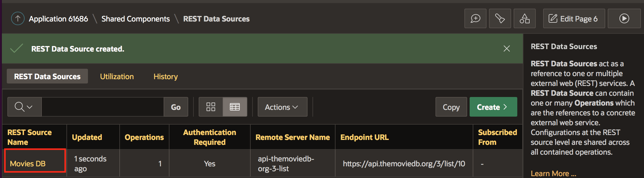Click the up-arrow application home icon
The image size is (644, 178).
[x=18, y=19]
